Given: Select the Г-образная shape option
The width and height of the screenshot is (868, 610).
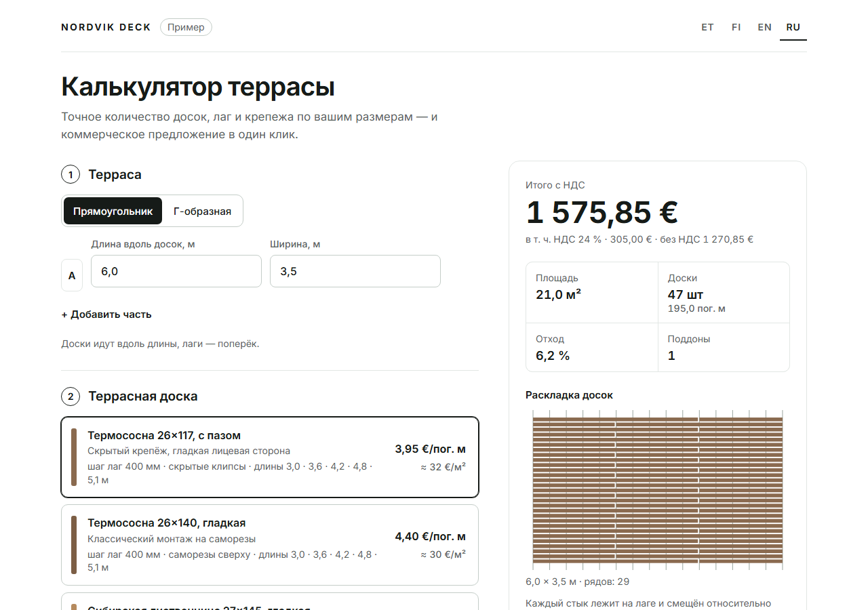Looking at the screenshot, I should (x=202, y=211).
